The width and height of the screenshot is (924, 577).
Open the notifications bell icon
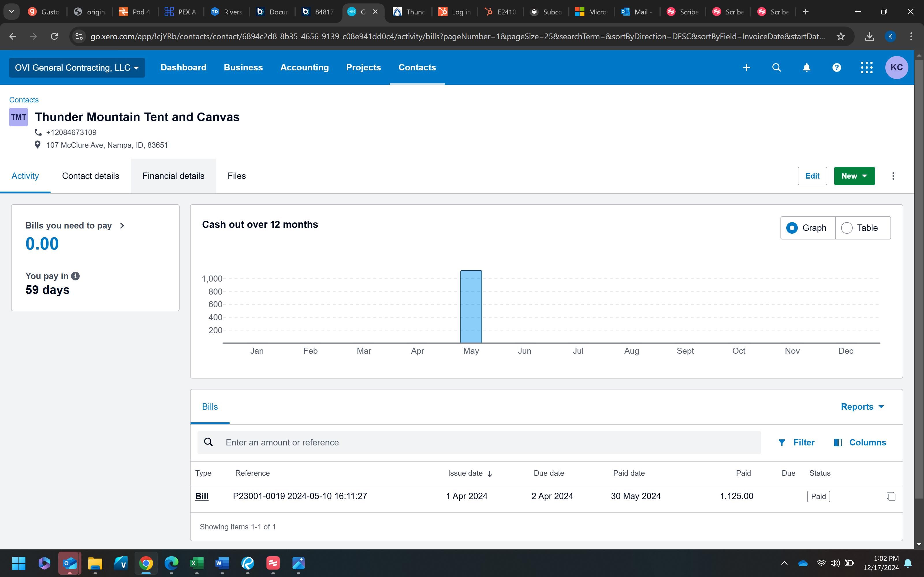(x=806, y=68)
